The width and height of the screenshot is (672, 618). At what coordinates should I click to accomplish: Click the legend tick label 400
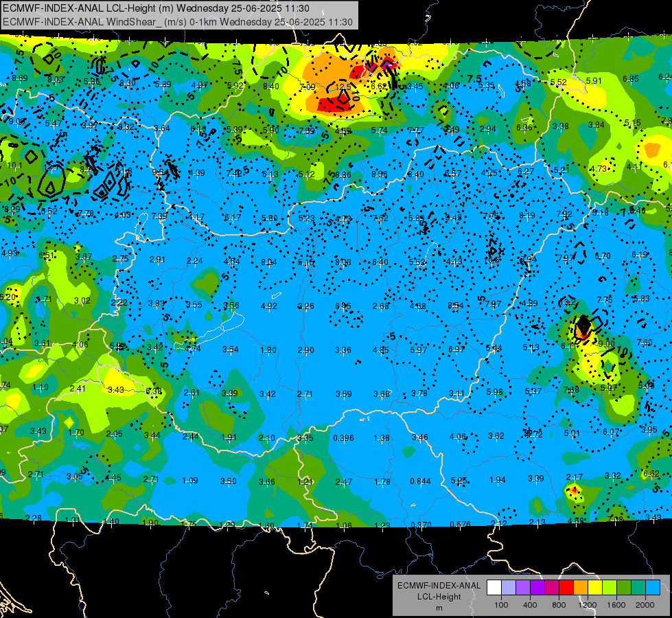point(530,605)
